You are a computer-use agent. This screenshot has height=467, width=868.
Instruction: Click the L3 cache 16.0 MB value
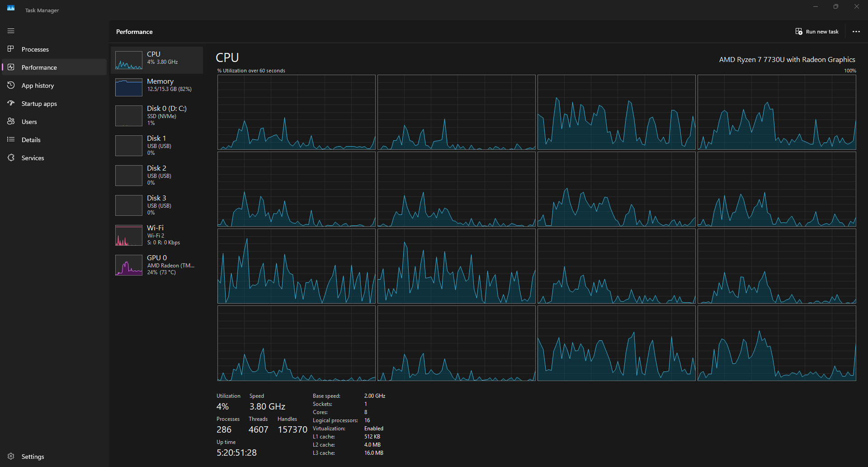tap(374, 453)
